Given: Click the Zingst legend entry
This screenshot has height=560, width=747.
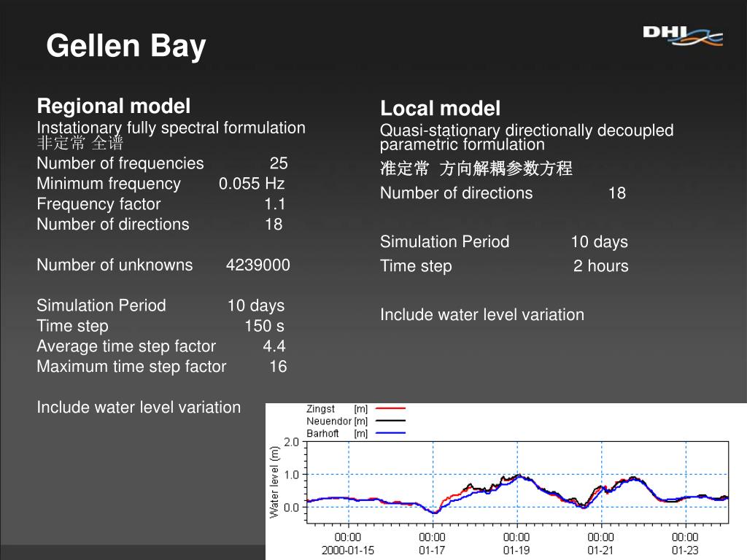Looking at the screenshot, I should 356,408.
